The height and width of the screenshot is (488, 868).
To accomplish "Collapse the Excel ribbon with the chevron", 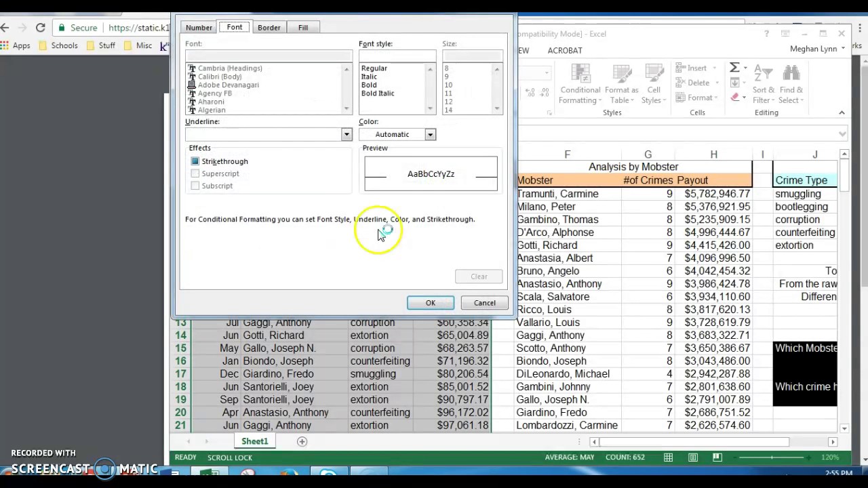I will (842, 113).
